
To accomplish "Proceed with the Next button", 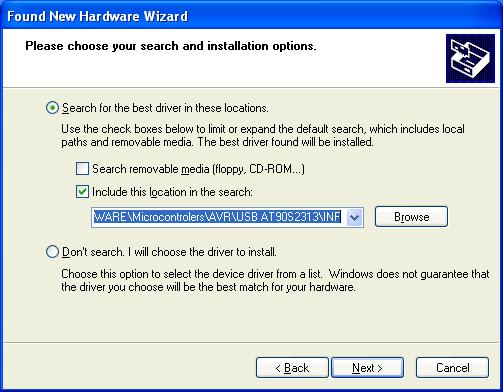I will 367,368.
